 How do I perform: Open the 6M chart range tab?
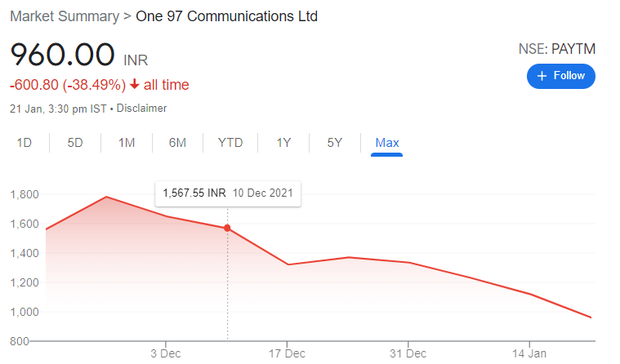[177, 143]
